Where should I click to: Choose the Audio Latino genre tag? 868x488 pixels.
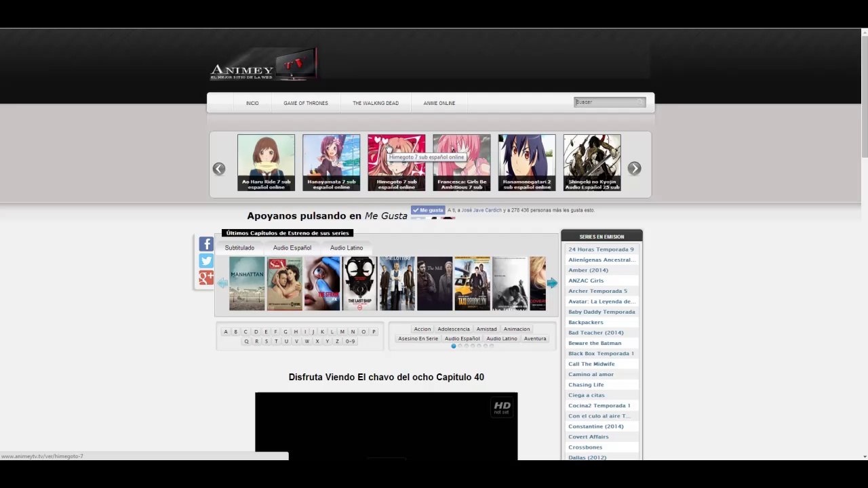pyautogui.click(x=502, y=339)
